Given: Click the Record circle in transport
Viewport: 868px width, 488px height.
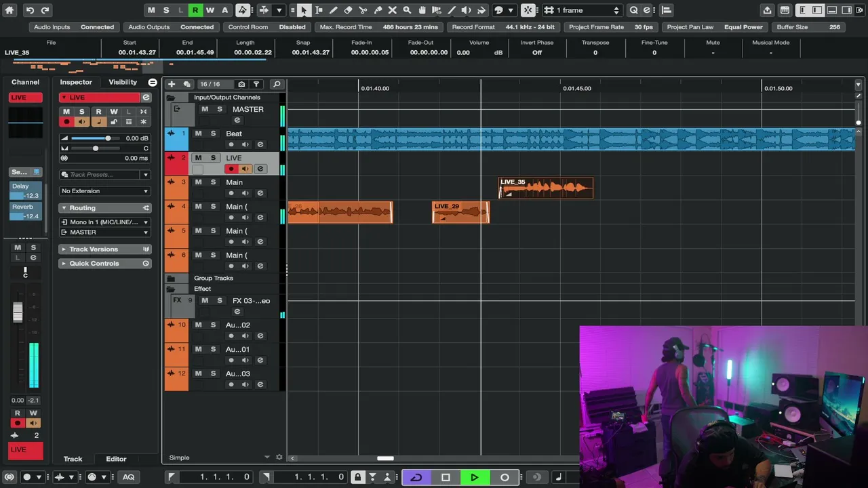Looking at the screenshot, I should 505,477.
